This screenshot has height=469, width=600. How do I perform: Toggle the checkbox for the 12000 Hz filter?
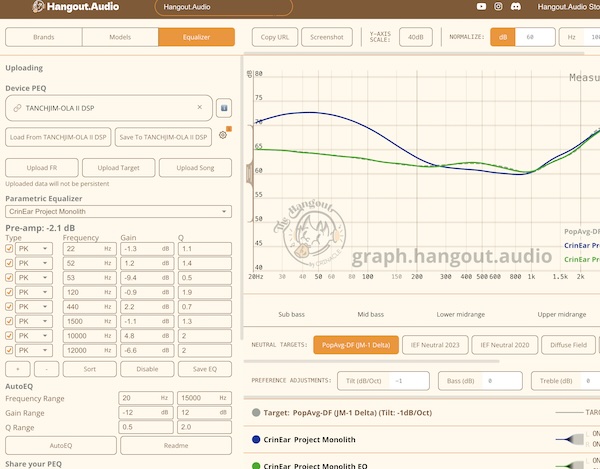click(9, 350)
